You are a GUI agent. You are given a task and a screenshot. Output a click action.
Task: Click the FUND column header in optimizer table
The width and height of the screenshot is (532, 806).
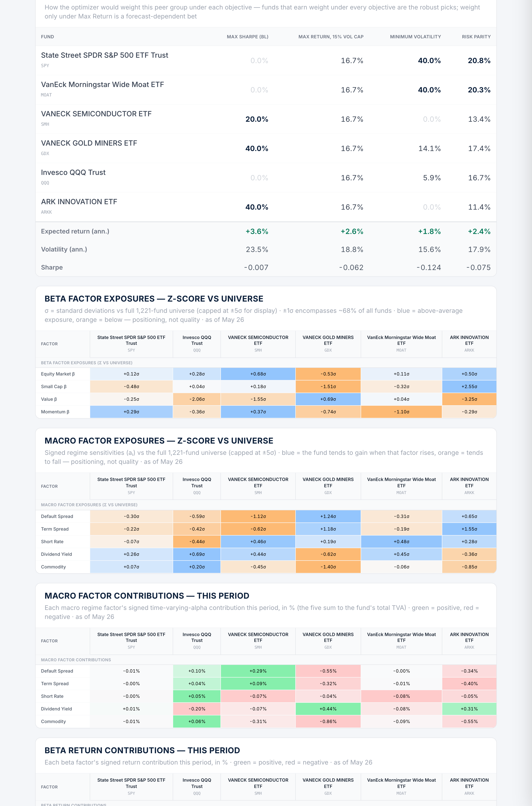pos(48,37)
